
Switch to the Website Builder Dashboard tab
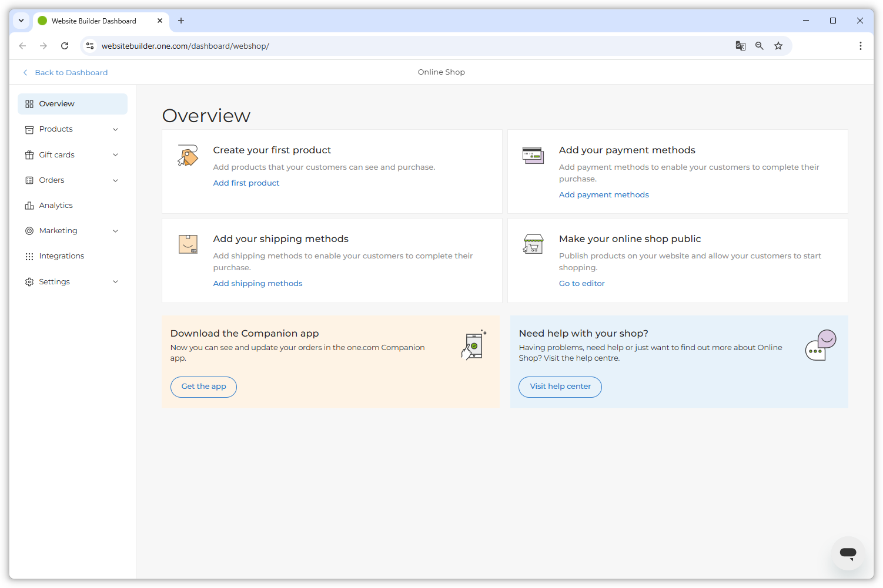click(94, 21)
